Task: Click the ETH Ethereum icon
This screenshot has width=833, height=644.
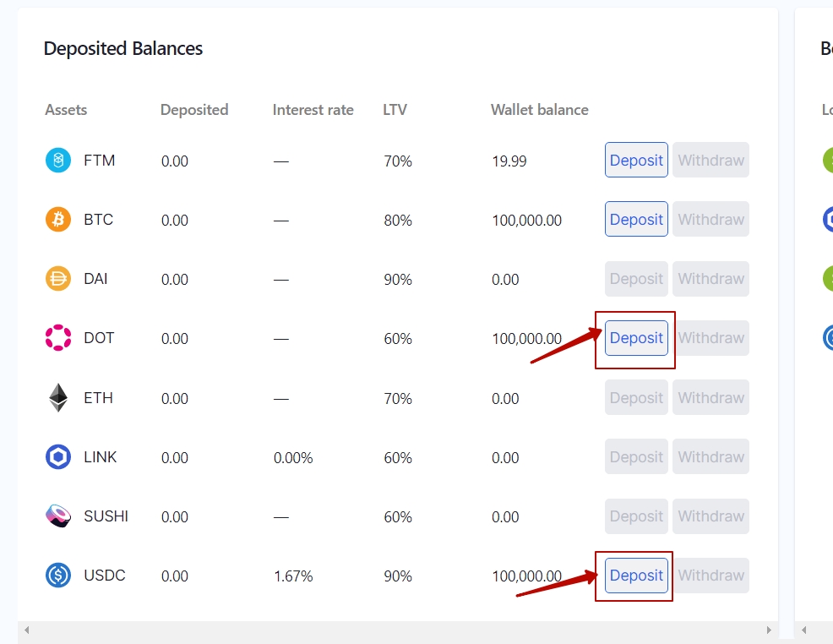Action: 58,398
